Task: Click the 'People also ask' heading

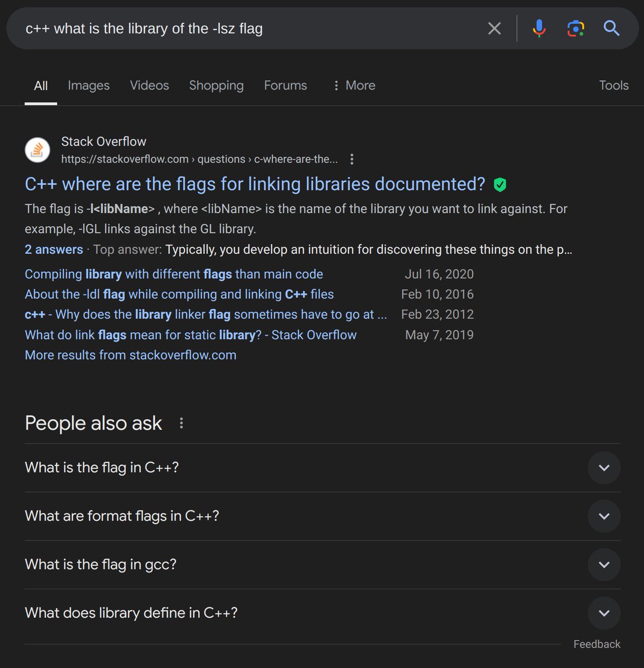Action: point(94,423)
